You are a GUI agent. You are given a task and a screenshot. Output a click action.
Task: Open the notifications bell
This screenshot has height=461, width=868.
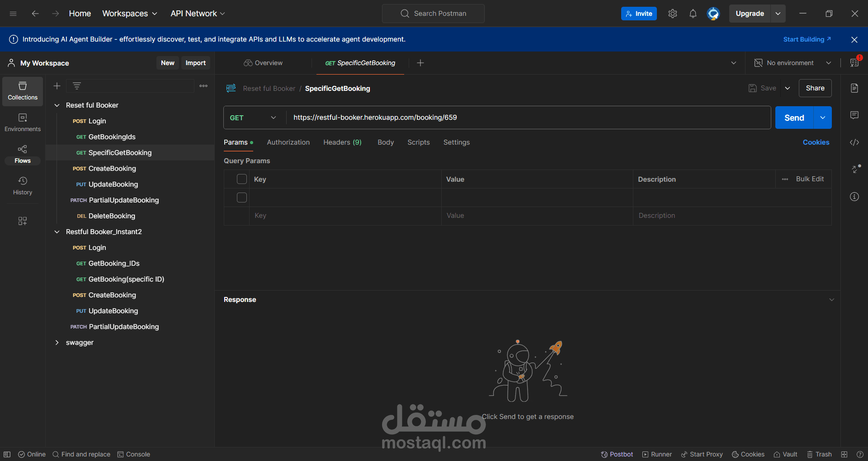pos(693,14)
